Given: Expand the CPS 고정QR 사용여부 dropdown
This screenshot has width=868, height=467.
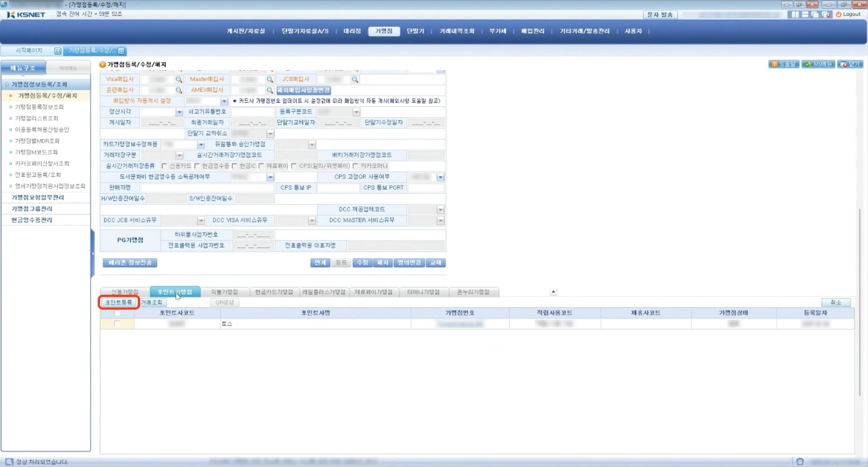Looking at the screenshot, I should click(x=440, y=177).
